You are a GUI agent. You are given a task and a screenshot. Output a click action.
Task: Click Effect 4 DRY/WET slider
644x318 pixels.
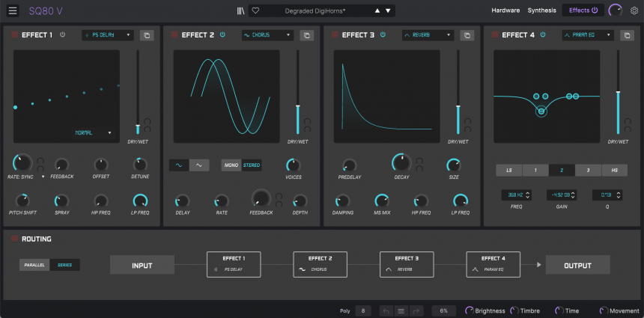click(619, 92)
